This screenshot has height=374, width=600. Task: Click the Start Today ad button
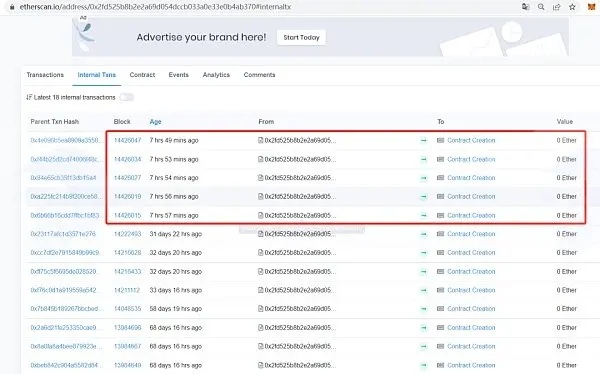click(302, 38)
